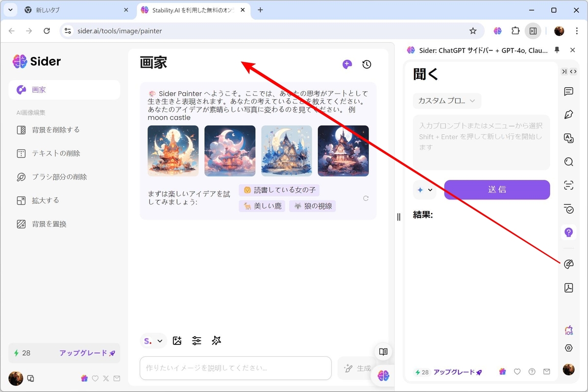Click the <> icon atop the sidebar rail
588x392 pixels.
click(x=573, y=72)
